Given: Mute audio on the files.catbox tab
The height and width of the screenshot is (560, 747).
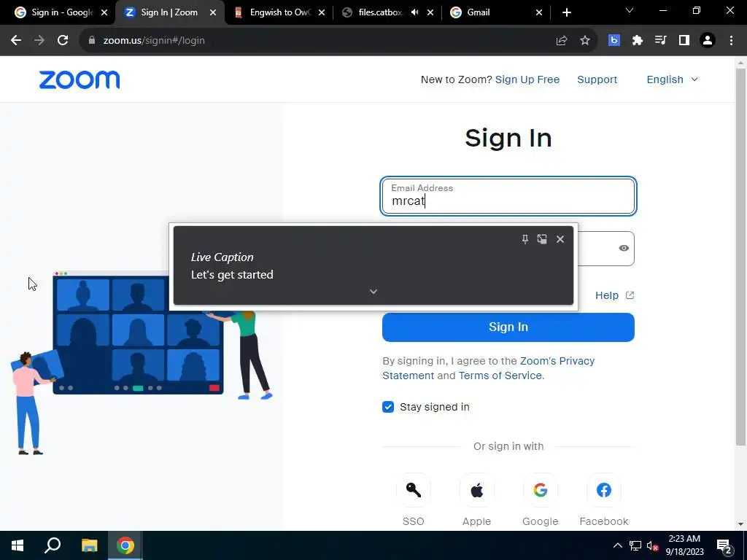Looking at the screenshot, I should click(415, 12).
